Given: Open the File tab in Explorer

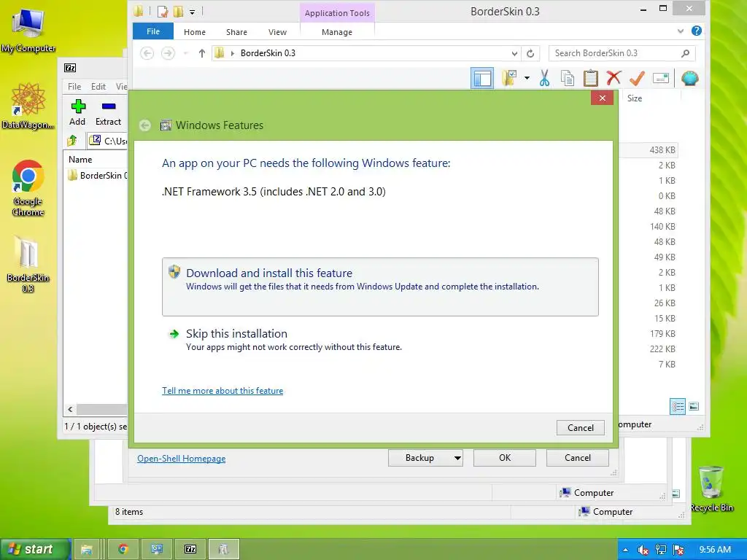Looking at the screenshot, I should pyautogui.click(x=153, y=31).
